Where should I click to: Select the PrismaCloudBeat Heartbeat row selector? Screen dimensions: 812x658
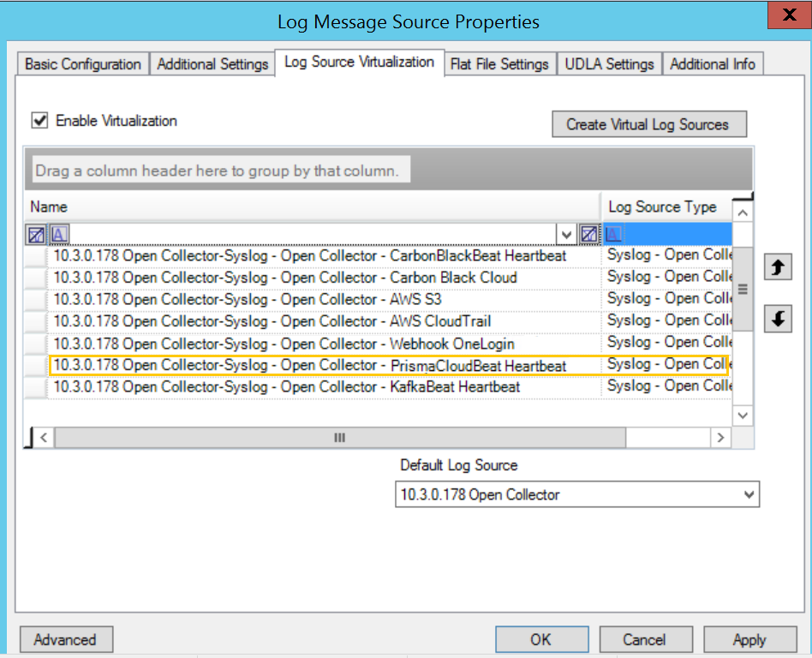[x=35, y=366]
